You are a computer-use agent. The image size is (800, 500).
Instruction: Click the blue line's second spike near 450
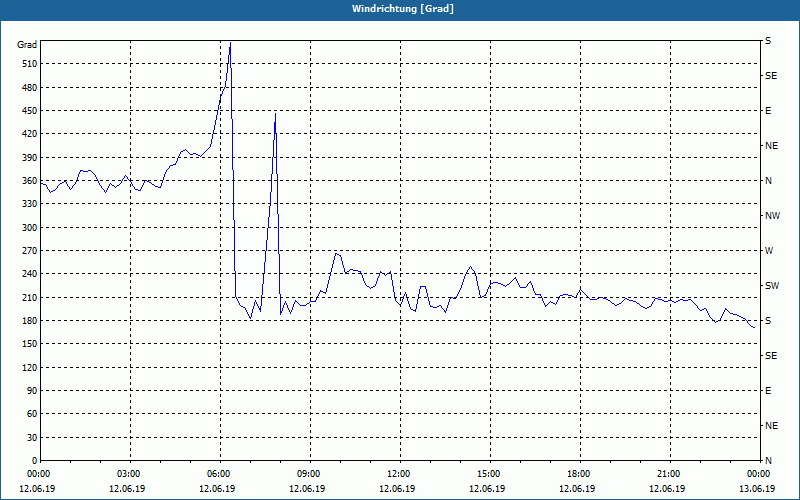coord(276,113)
